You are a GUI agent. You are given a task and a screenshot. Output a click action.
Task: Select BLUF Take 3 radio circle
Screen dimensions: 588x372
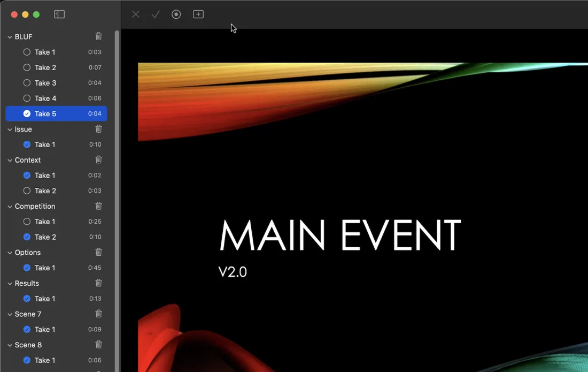tap(27, 83)
